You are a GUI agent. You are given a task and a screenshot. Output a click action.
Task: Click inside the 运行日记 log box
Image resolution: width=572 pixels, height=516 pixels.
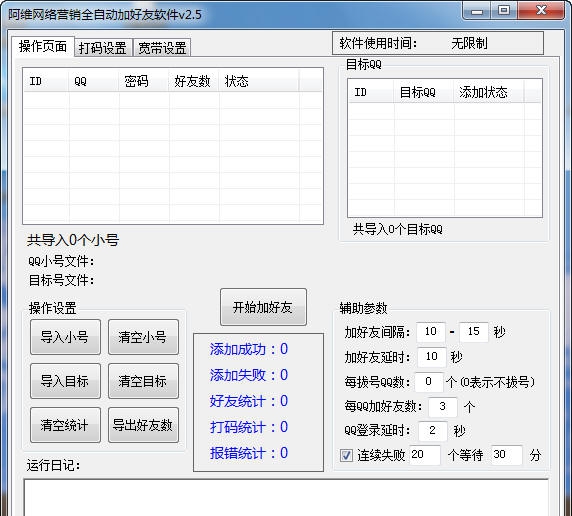286,498
